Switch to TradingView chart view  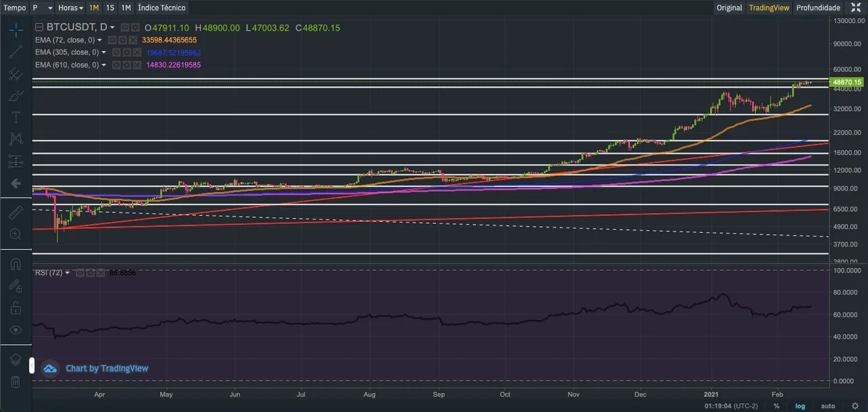point(769,7)
